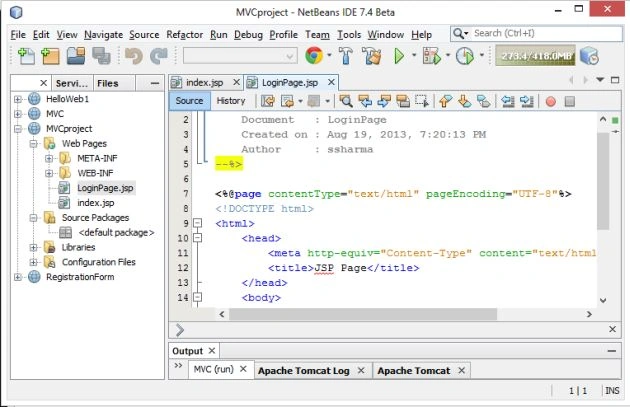Open the Refactor menu
630x407 pixels.
pyautogui.click(x=185, y=35)
